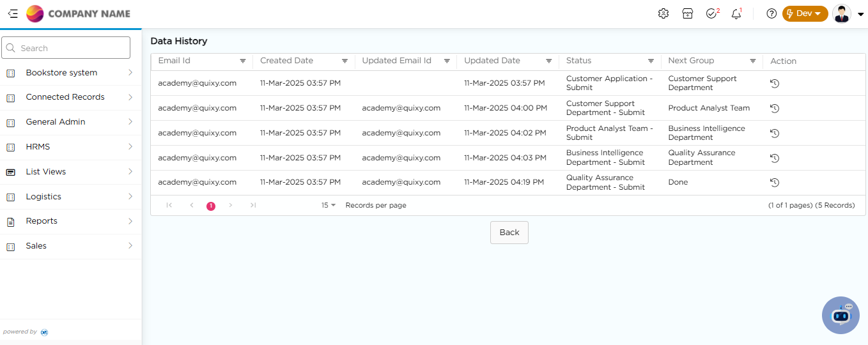Open the Logistics menu item
Image resolution: width=868 pixels, height=345 pixels.
coord(70,197)
